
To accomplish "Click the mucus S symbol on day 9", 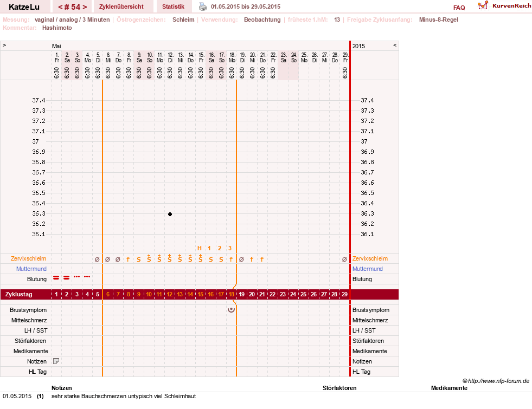I will (x=139, y=259).
